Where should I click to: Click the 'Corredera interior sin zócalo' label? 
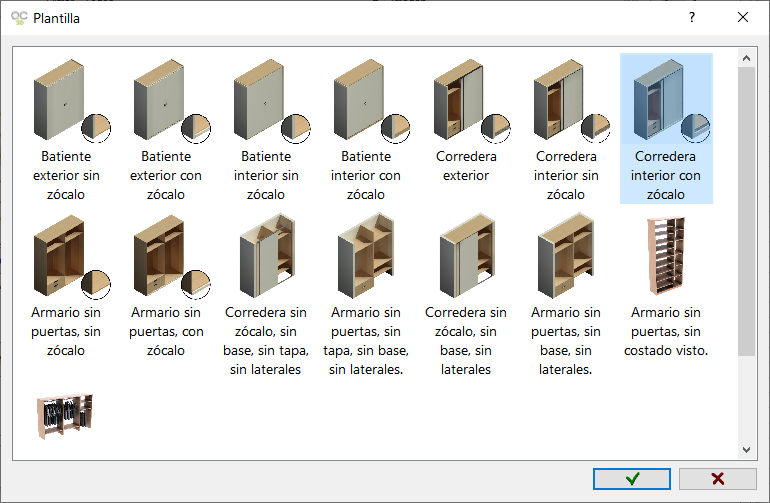[x=566, y=175]
